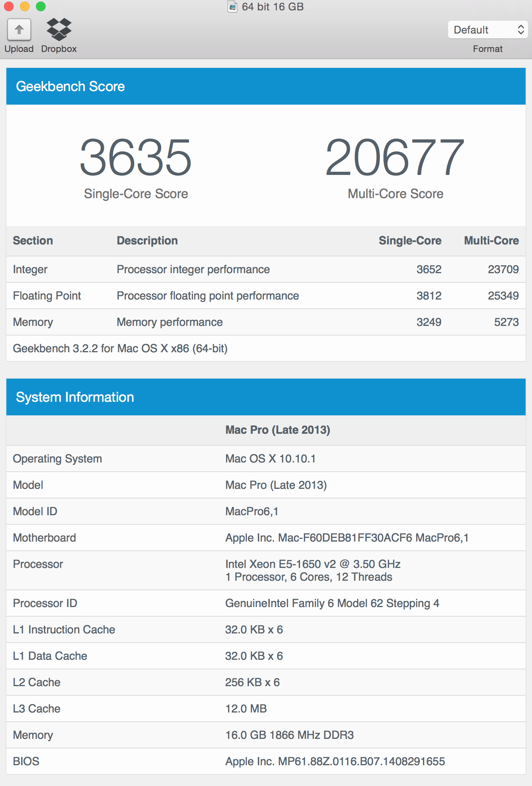Screen dimensions: 532x786
Task: Click the L3 Cache label
Action: pyautogui.click(x=37, y=709)
